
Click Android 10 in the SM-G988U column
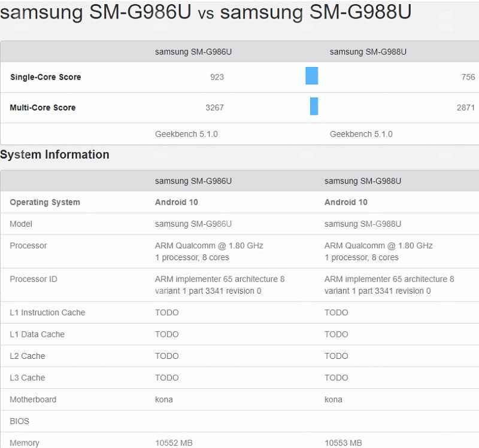tap(346, 202)
